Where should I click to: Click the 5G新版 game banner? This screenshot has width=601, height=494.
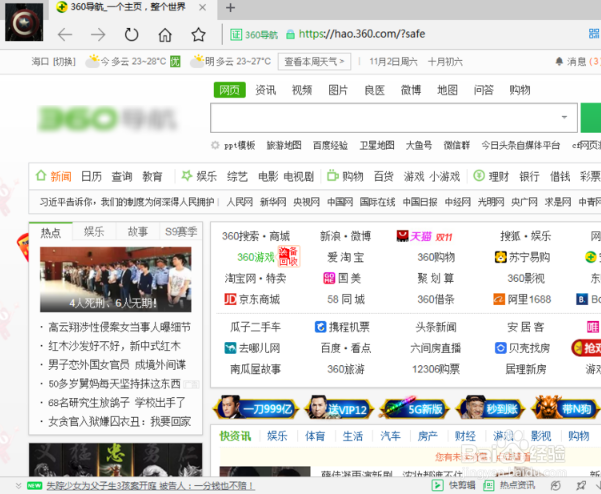[x=414, y=409]
